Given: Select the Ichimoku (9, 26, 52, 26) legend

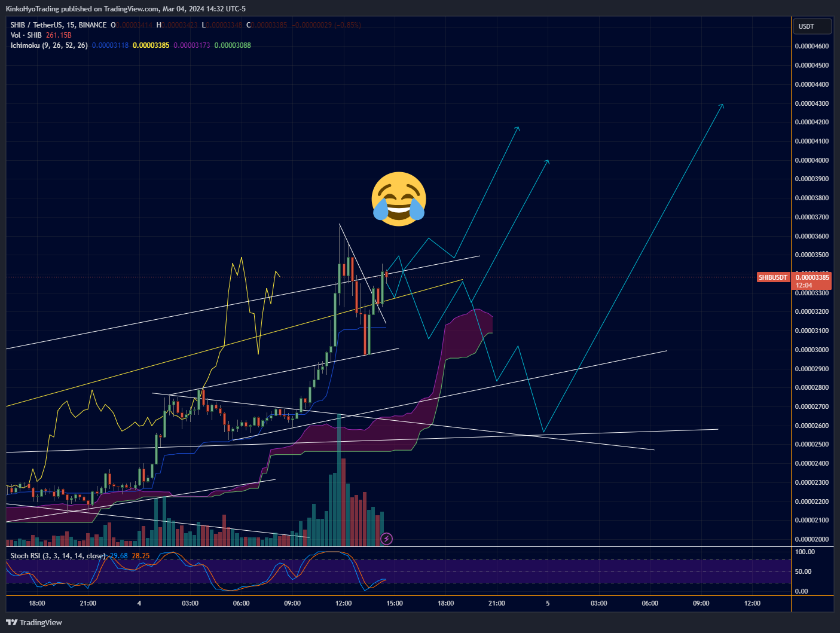Looking at the screenshot, I should (49, 45).
